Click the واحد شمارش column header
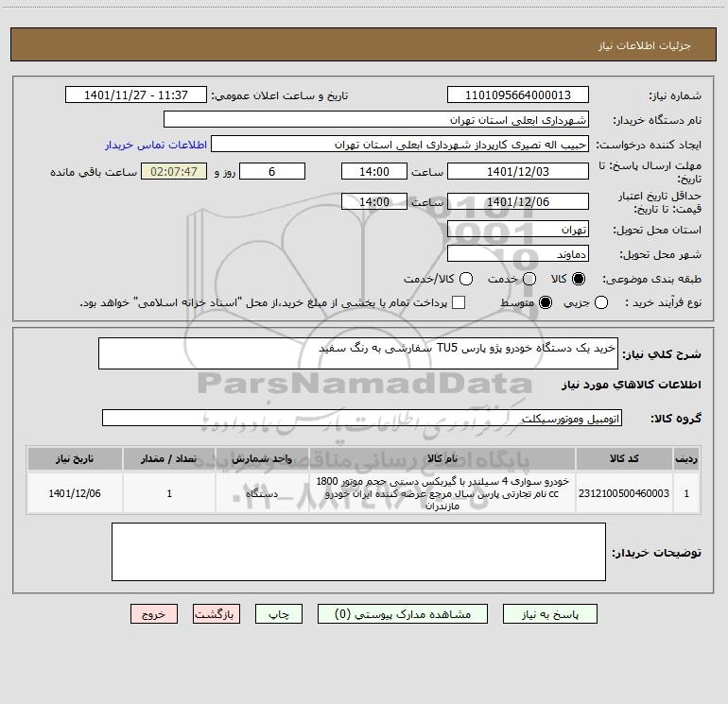The width and height of the screenshot is (728, 704). pyautogui.click(x=262, y=458)
